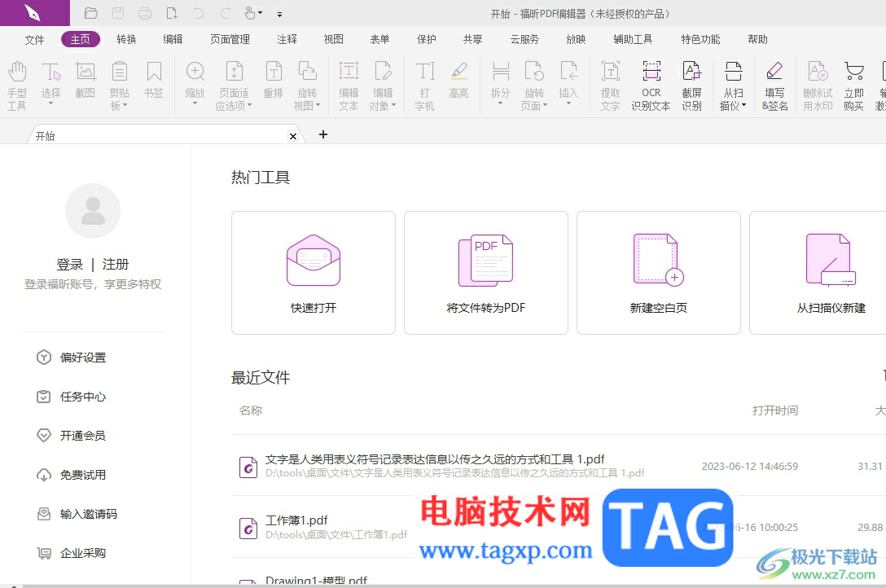Expand 页面适应选项 dropdown
The image size is (886, 588).
(x=249, y=105)
